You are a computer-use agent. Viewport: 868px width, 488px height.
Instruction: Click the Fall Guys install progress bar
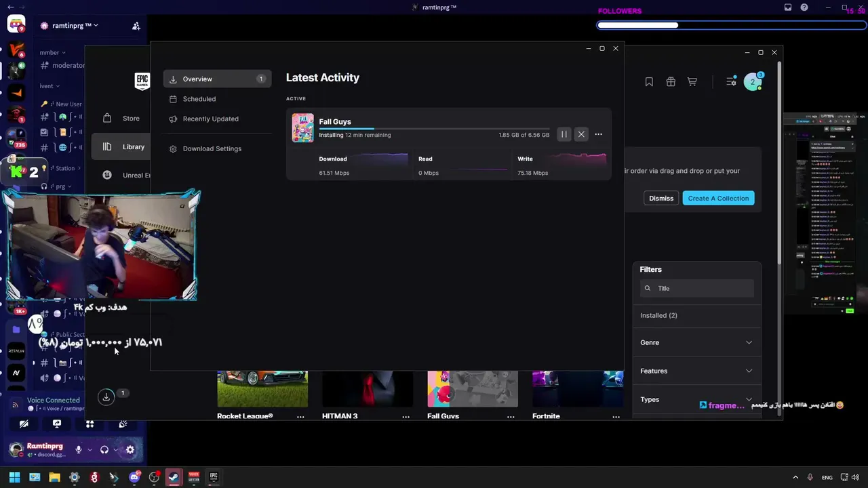[434, 128]
